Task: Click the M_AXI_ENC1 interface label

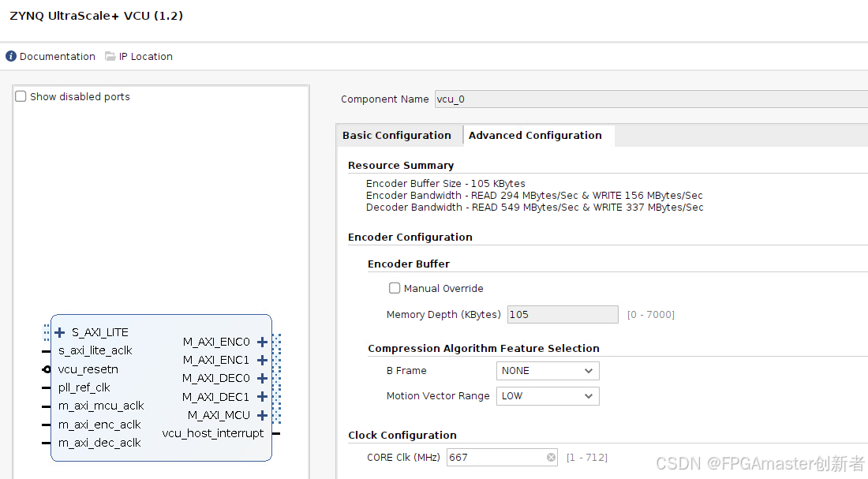Action: coord(216,360)
